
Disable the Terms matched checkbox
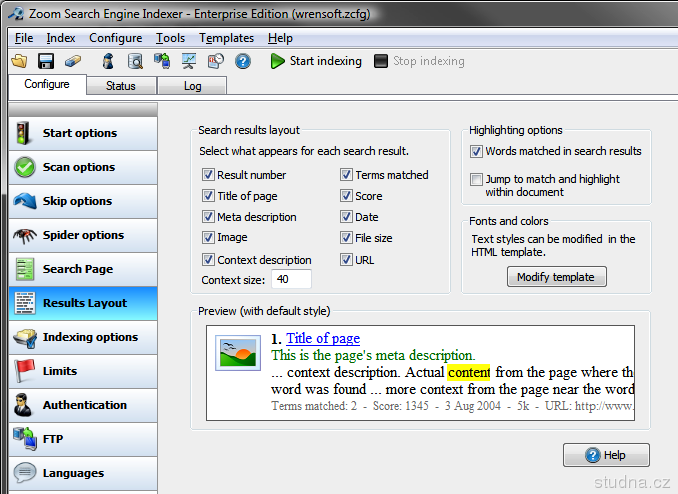346,175
